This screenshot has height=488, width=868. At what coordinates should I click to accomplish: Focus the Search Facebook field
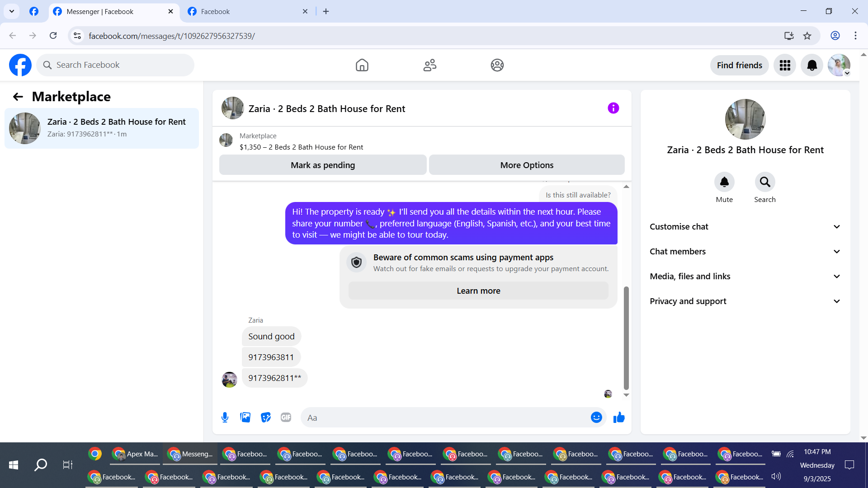(115, 65)
